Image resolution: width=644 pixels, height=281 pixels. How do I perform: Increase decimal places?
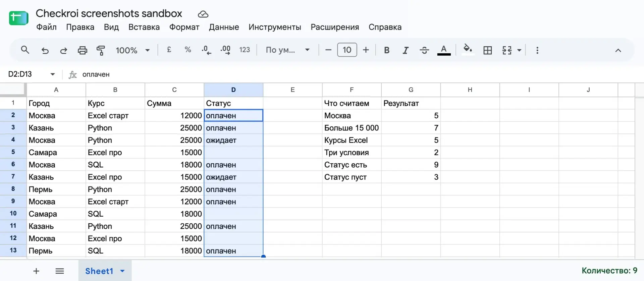coord(225,50)
